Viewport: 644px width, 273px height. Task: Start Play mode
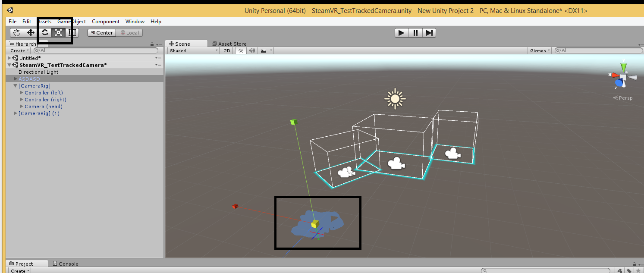(x=402, y=33)
